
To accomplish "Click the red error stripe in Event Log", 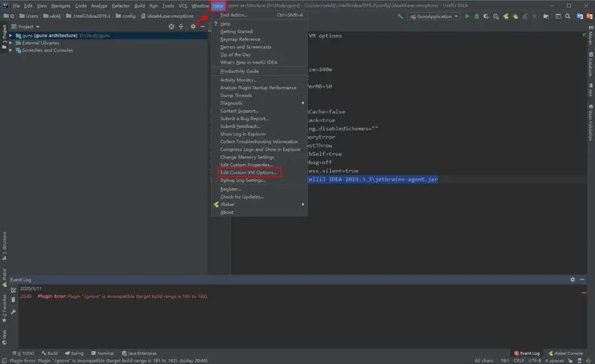I will click(x=585, y=293).
